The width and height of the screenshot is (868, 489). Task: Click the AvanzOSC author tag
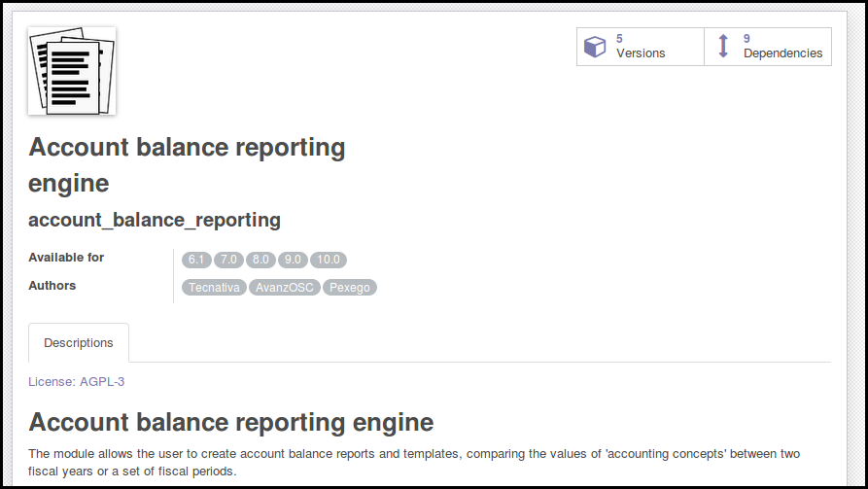point(285,288)
